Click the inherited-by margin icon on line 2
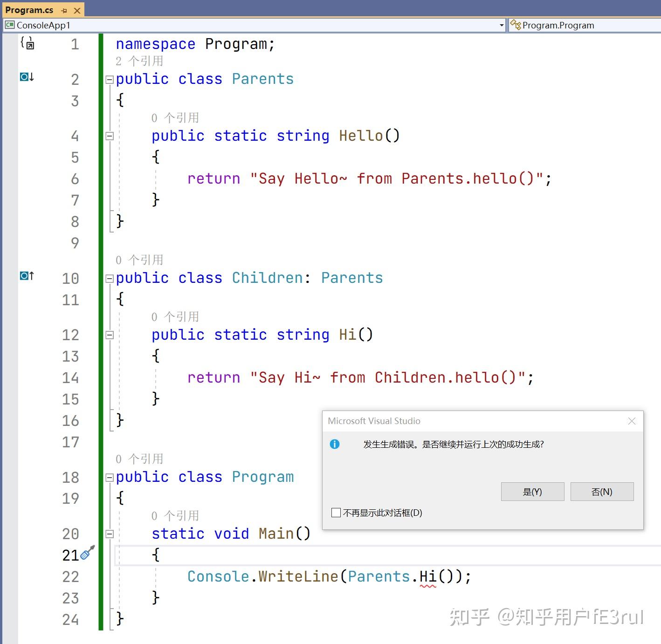 [x=27, y=77]
